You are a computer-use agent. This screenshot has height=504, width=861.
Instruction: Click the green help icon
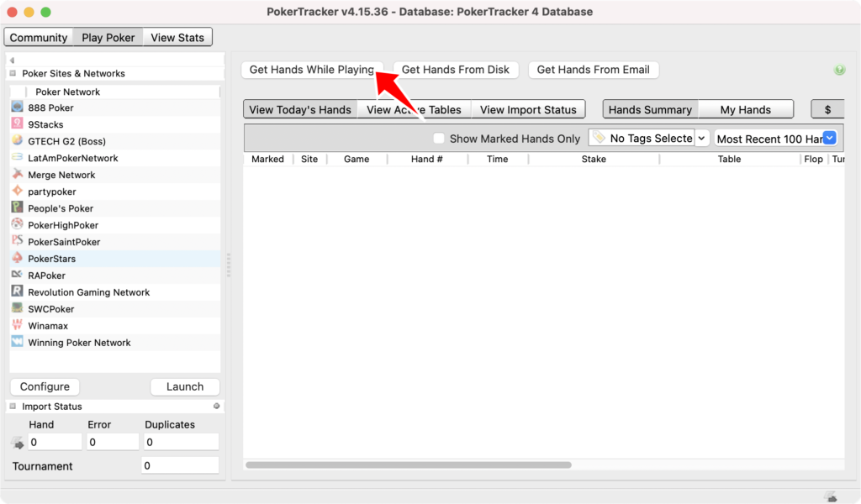(x=840, y=70)
